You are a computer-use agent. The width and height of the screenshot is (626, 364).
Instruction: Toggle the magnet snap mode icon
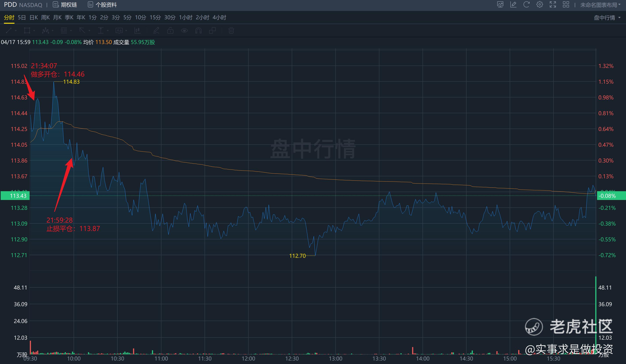pos(198,31)
